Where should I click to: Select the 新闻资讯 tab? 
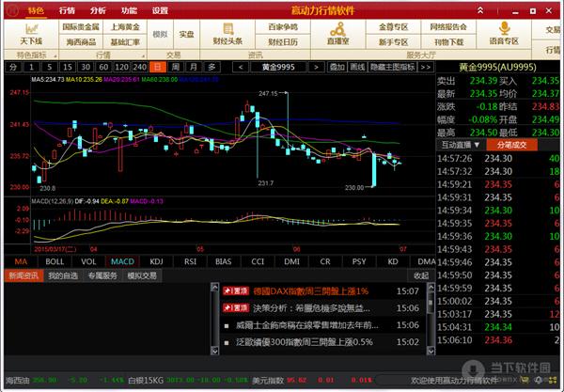(23, 275)
